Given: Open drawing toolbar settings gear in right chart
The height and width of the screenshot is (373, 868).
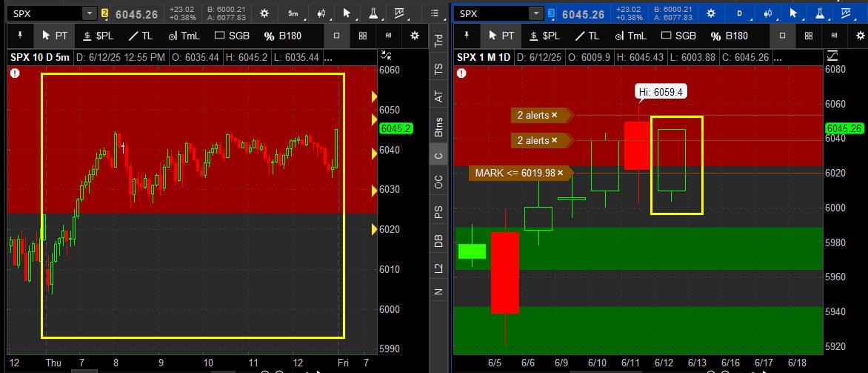Looking at the screenshot, I should click(861, 36).
